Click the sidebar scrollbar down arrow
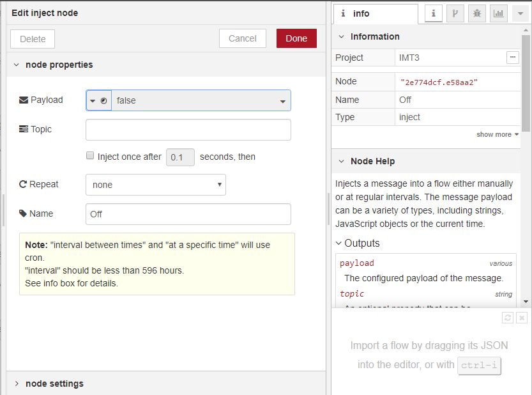 click(526, 301)
